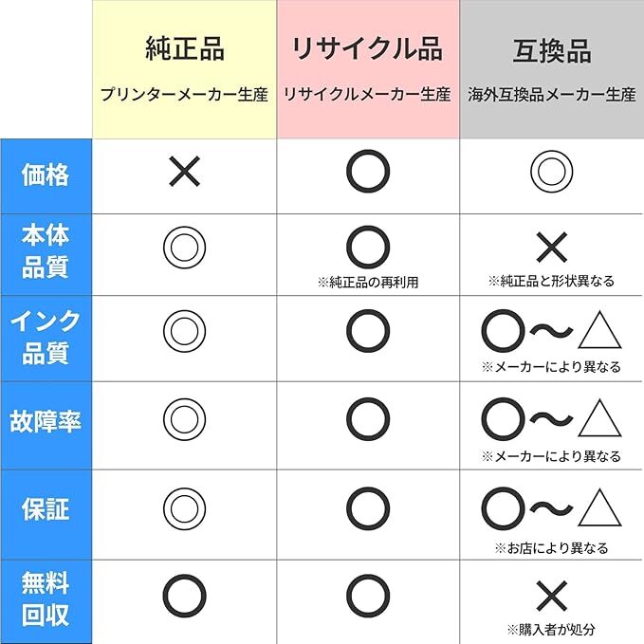Screen dimensions: 644x644
Task: Select the 互換品 column header
Action: (551, 69)
